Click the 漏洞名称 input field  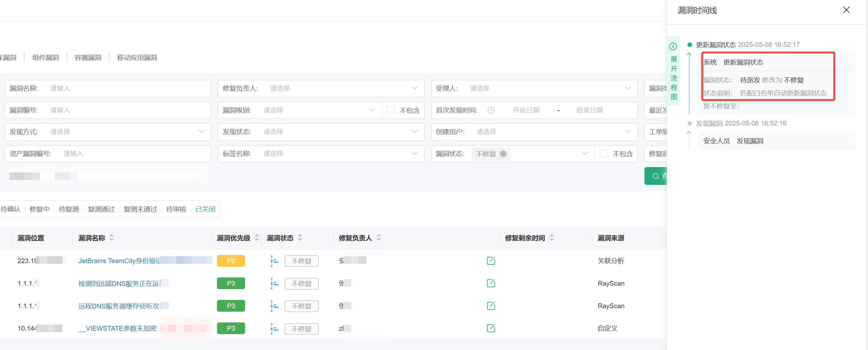[x=128, y=88]
